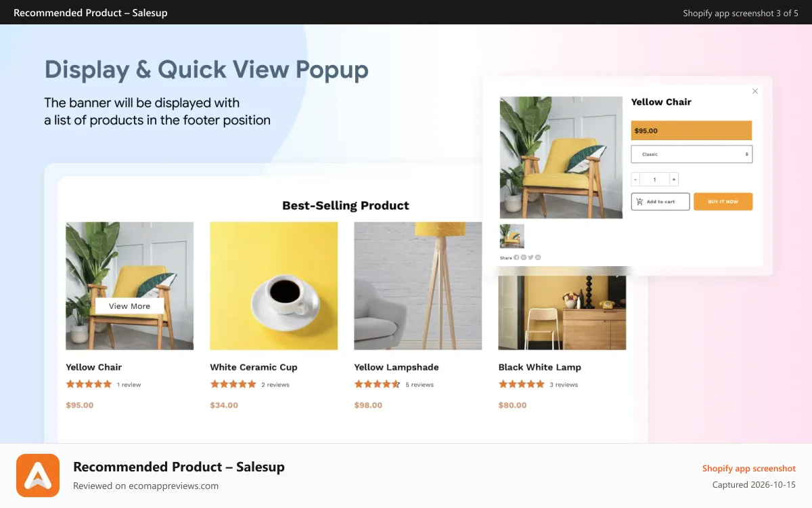Click the Yellow Lampshade star rating
The height and width of the screenshot is (508, 812).
coord(378,384)
